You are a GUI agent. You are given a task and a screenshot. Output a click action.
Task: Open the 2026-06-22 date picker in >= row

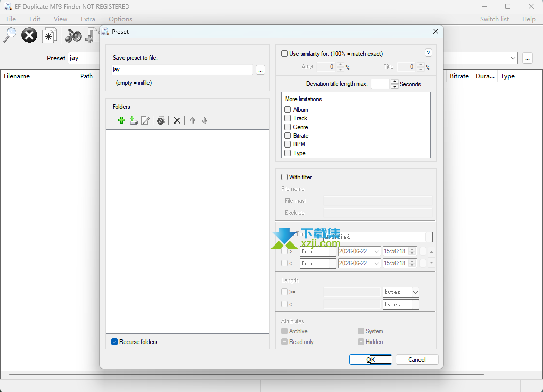377,252
